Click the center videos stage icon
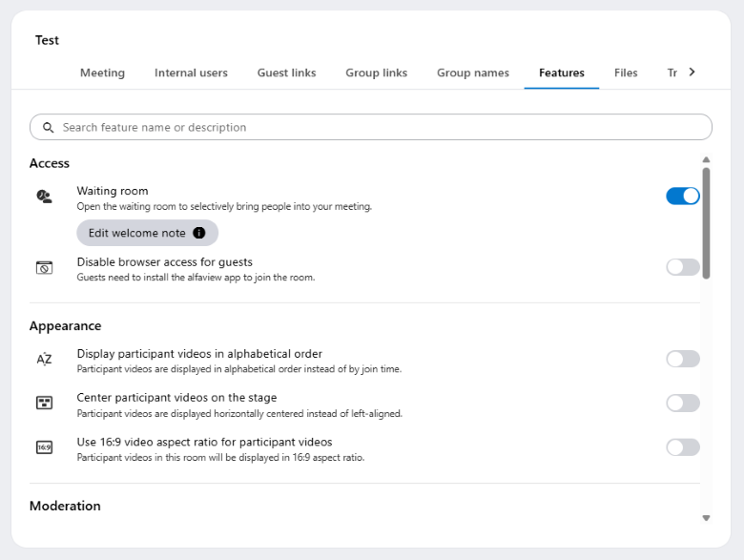This screenshot has height=560, width=744. pos(44,403)
